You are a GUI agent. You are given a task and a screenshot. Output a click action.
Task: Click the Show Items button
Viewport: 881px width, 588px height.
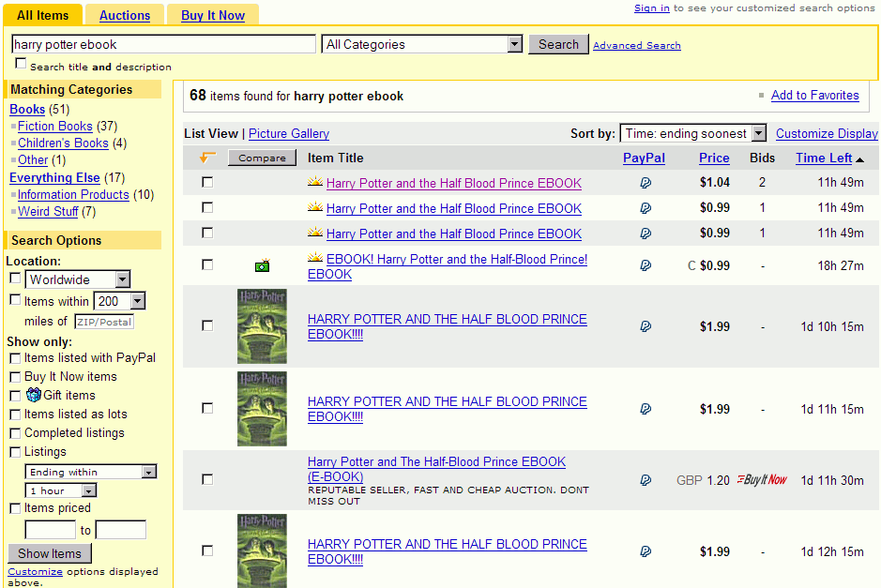click(x=50, y=553)
